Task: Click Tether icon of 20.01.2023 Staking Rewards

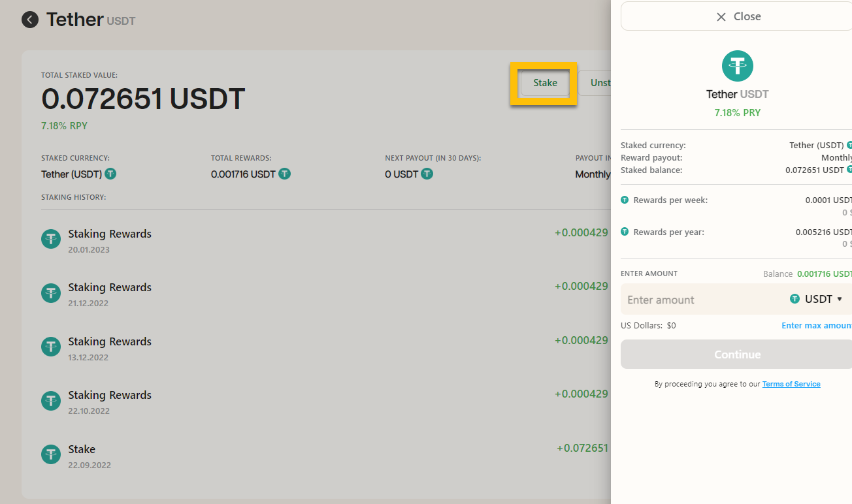Action: [51, 240]
